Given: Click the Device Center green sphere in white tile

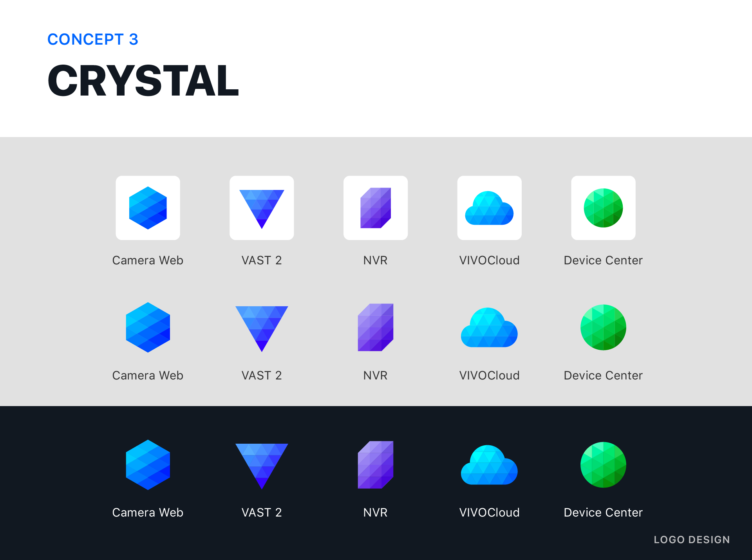Looking at the screenshot, I should 603,208.
